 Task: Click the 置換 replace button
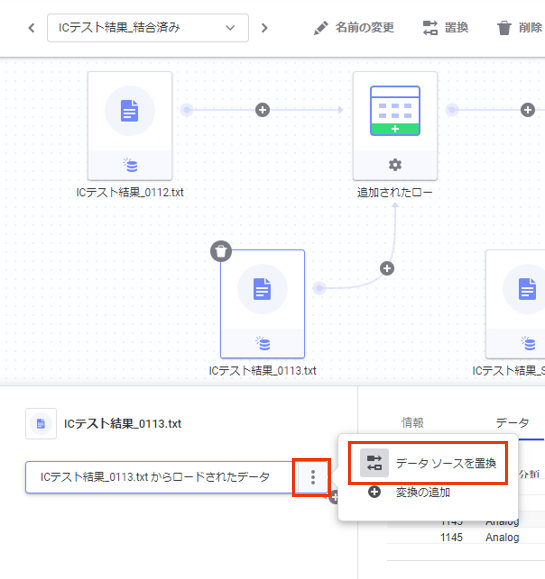[445, 28]
